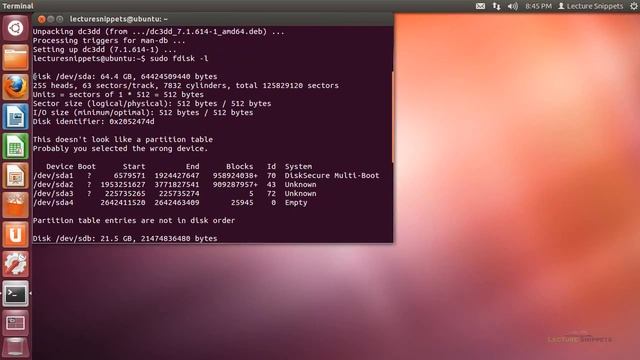Screen dimensions: 640x360
Task: Open LibreOffice Impress presentation icon
Action: click(16, 176)
